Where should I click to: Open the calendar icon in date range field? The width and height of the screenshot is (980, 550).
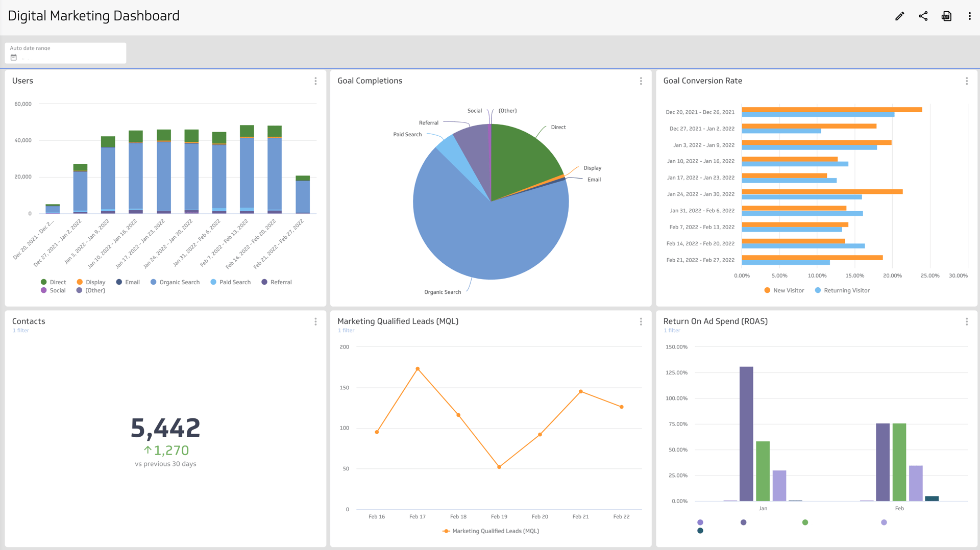(x=13, y=58)
